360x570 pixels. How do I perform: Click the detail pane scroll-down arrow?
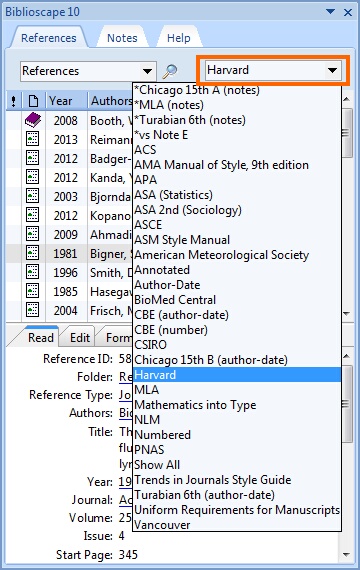347,555
